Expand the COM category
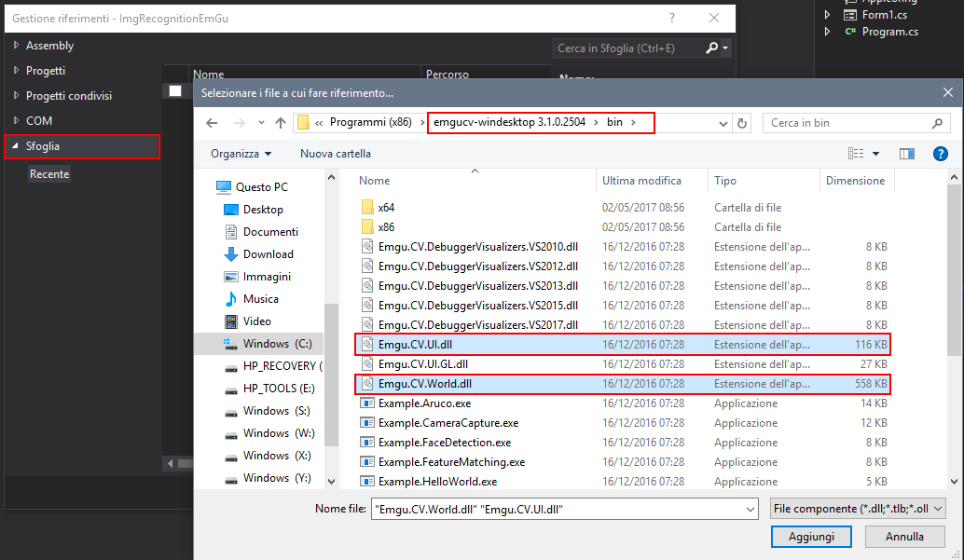Image resolution: width=964 pixels, height=560 pixels. (x=16, y=120)
